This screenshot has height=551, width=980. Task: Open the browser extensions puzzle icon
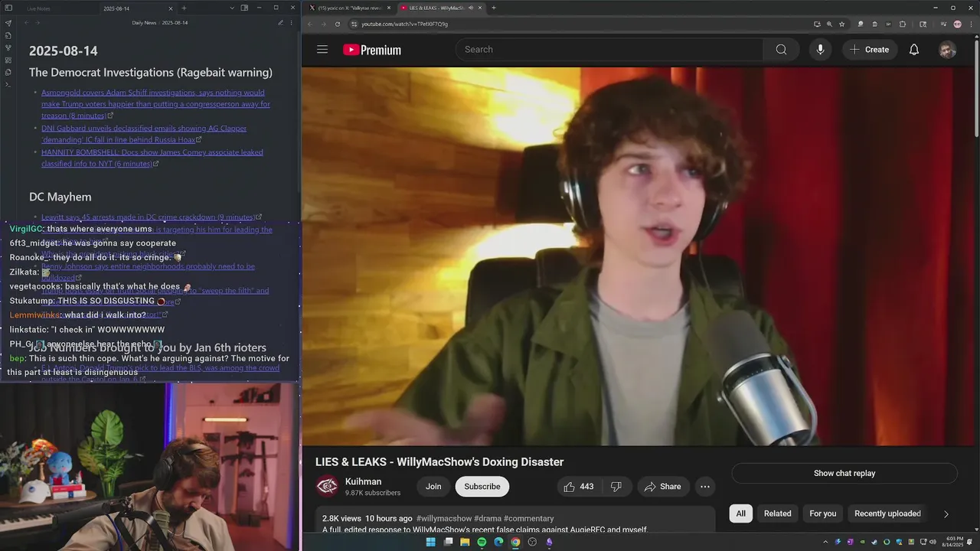903,24
